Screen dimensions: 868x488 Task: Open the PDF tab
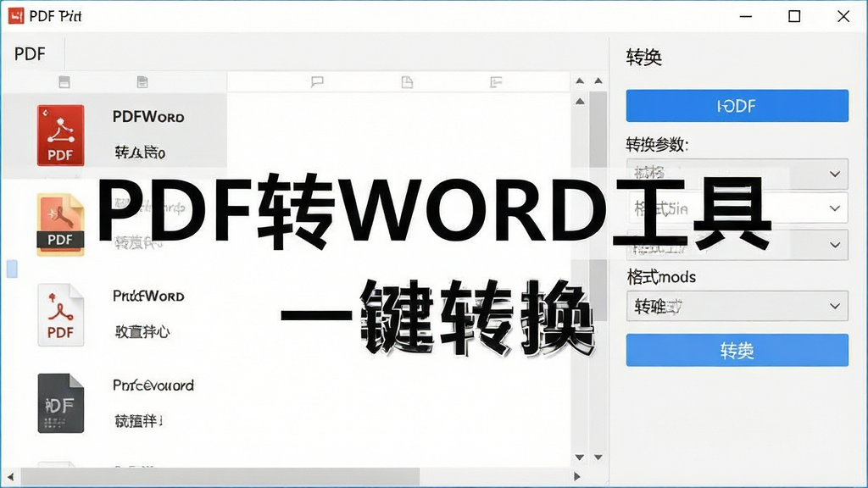point(30,53)
